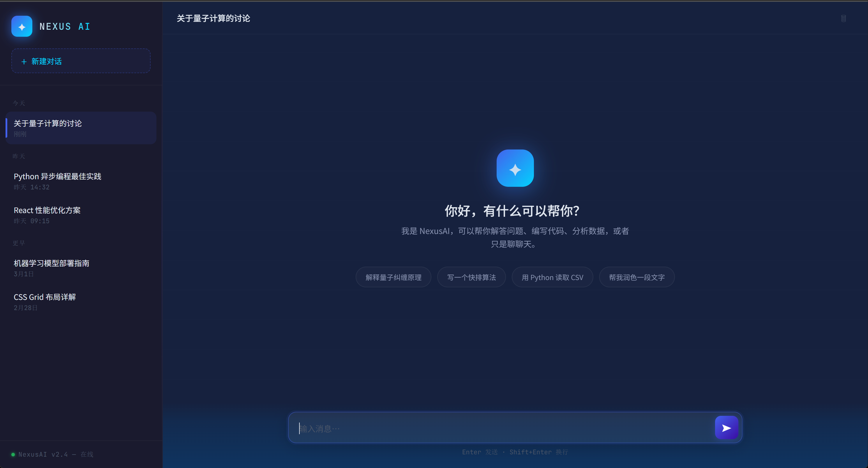This screenshot has height=468, width=868.
Task: Click the 刚刚 timestamp under active conversation
Action: (x=20, y=134)
